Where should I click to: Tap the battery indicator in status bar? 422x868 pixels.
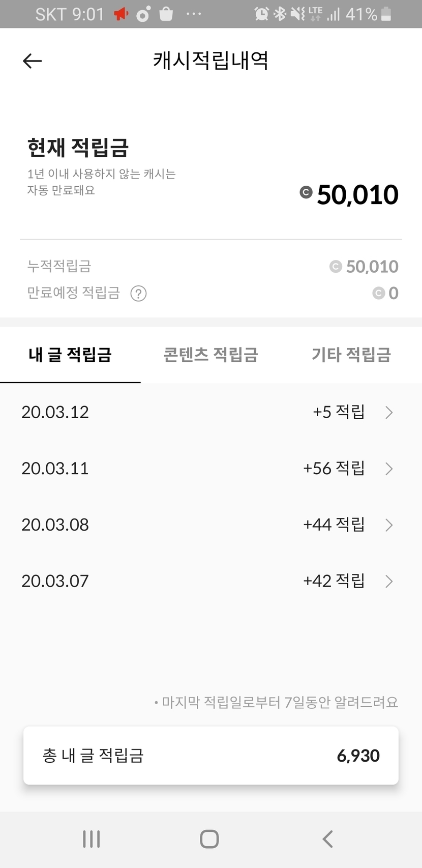point(386,14)
